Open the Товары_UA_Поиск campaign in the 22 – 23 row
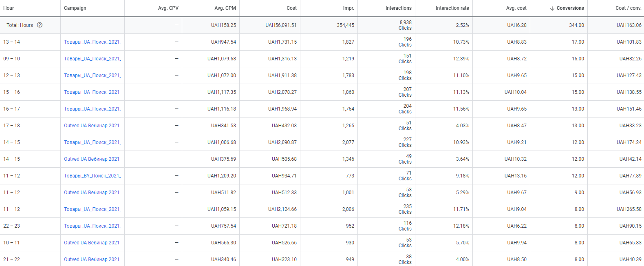Screen dimensions: 644x266 93,226
